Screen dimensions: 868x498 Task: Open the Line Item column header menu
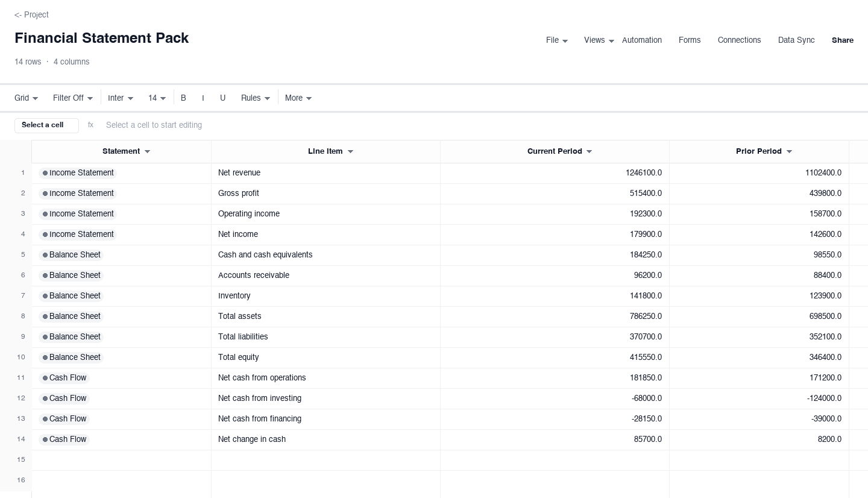[350, 151]
